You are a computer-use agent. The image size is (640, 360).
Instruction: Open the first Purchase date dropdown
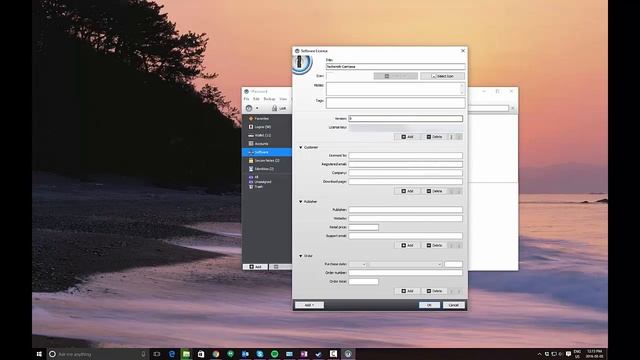tap(358, 264)
